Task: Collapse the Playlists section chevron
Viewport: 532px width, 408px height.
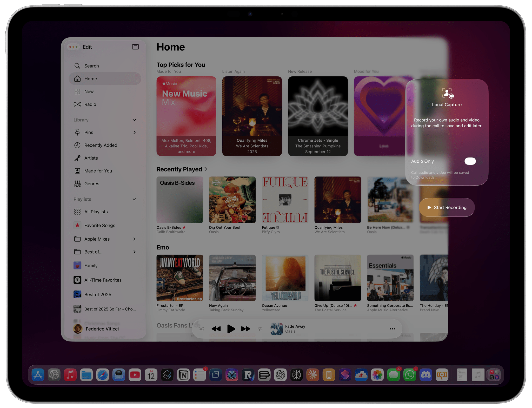Action: (x=134, y=199)
